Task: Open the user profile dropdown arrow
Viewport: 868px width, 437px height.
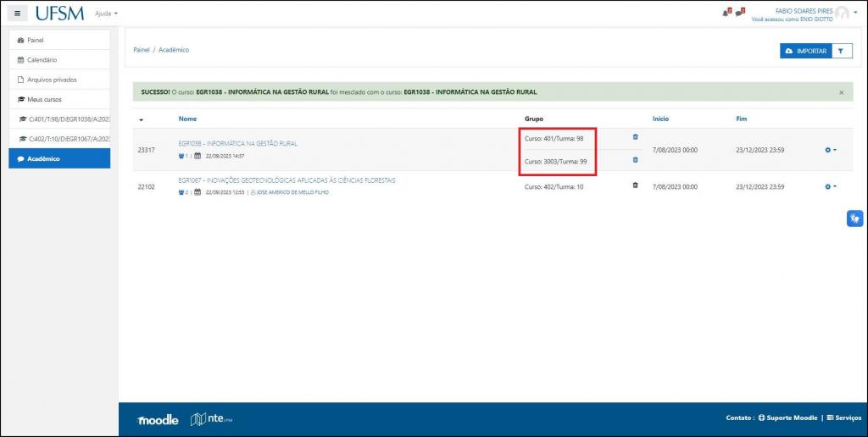Action: 855,13
